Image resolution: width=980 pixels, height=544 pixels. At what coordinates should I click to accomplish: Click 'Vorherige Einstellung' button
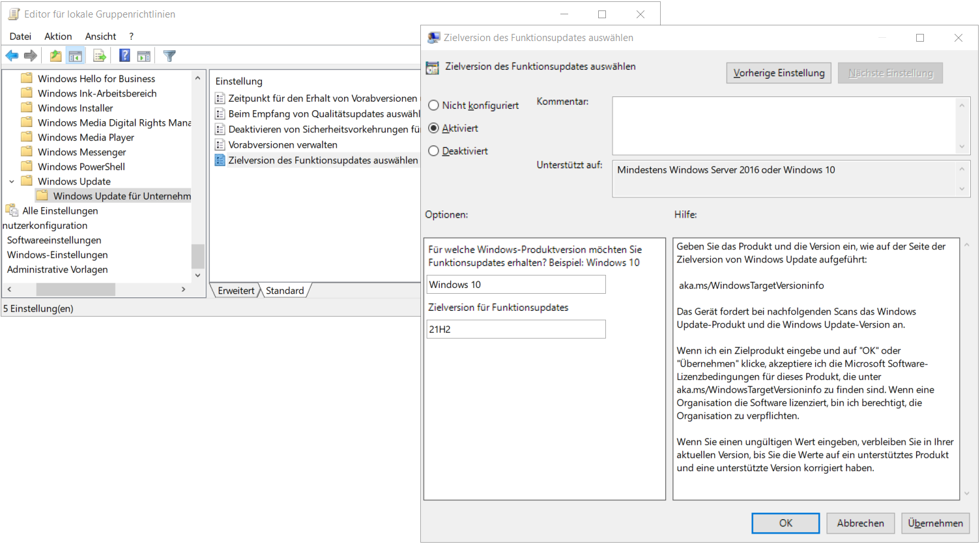tap(779, 73)
